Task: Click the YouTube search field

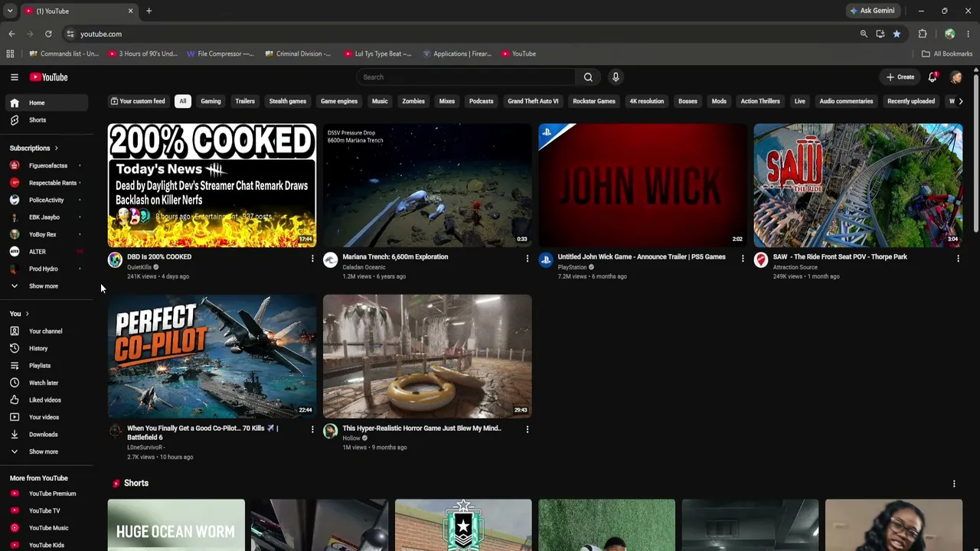Action: pyautogui.click(x=465, y=77)
